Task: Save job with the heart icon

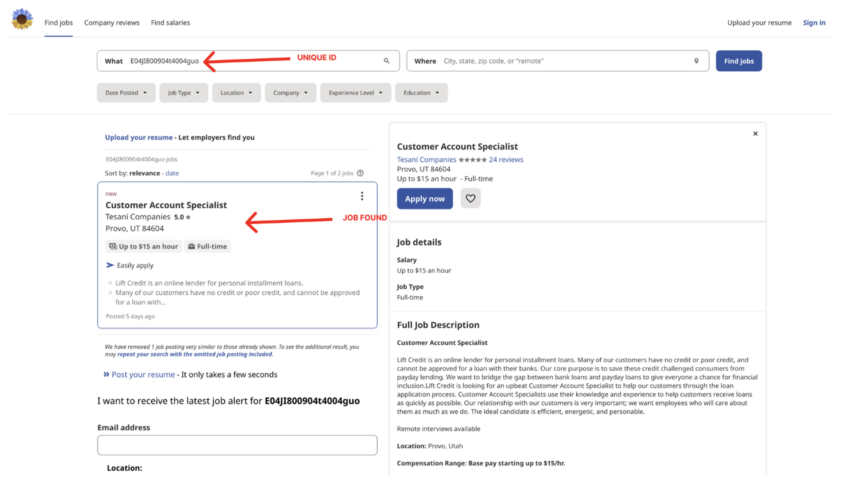Action: (x=470, y=198)
